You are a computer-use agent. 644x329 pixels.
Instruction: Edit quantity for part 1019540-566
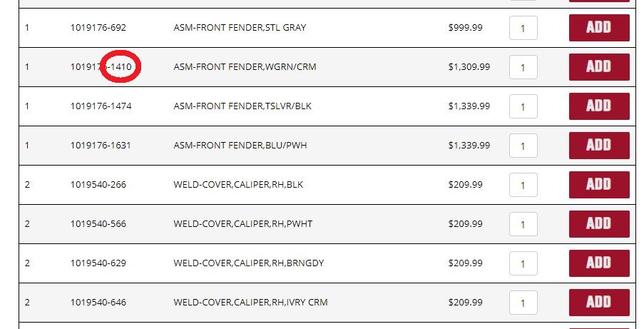point(523,225)
